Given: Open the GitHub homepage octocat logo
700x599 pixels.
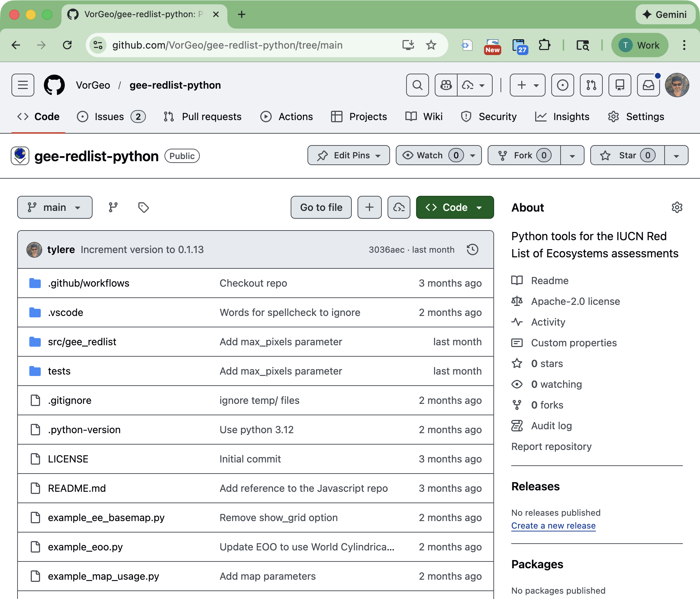Looking at the screenshot, I should [x=54, y=85].
